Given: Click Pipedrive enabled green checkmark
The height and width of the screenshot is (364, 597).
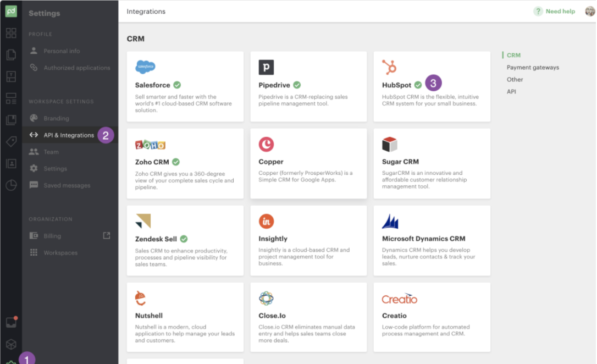Looking at the screenshot, I should [x=297, y=85].
